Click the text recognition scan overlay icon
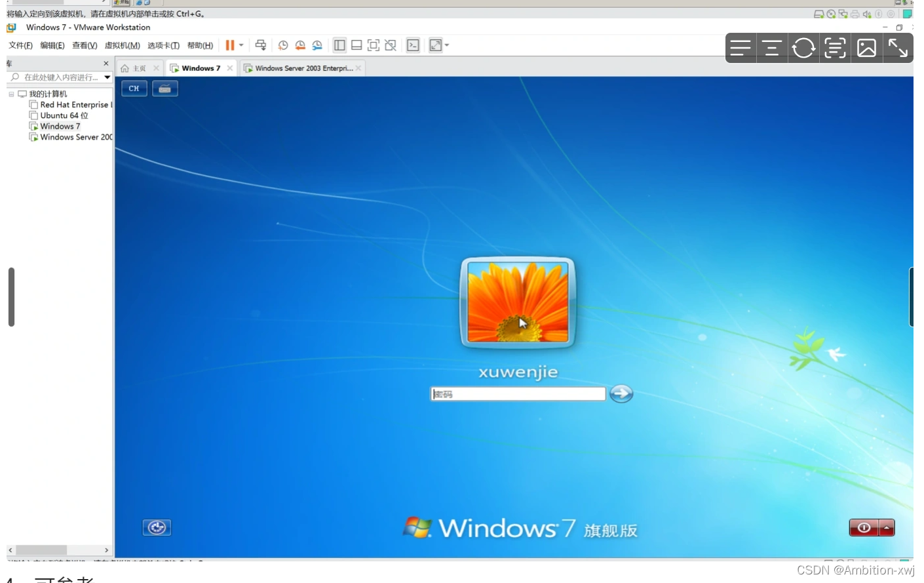This screenshot has width=924, height=583. [x=835, y=48]
